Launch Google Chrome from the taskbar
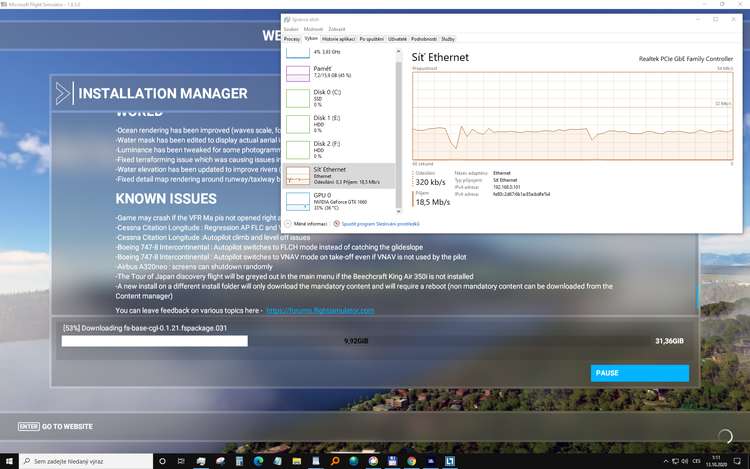 click(411, 461)
